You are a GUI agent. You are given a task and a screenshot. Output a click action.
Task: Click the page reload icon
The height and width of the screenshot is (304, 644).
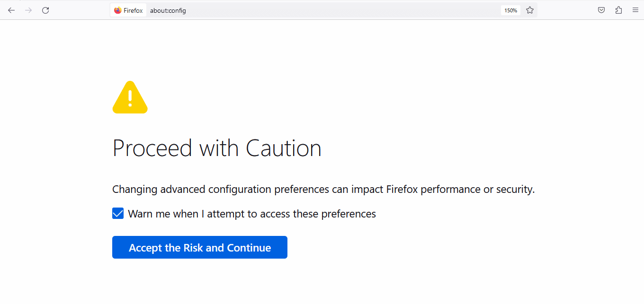45,10
